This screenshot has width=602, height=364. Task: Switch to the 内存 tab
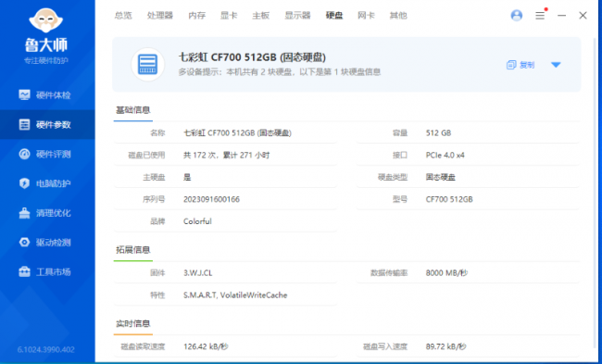coord(197,16)
